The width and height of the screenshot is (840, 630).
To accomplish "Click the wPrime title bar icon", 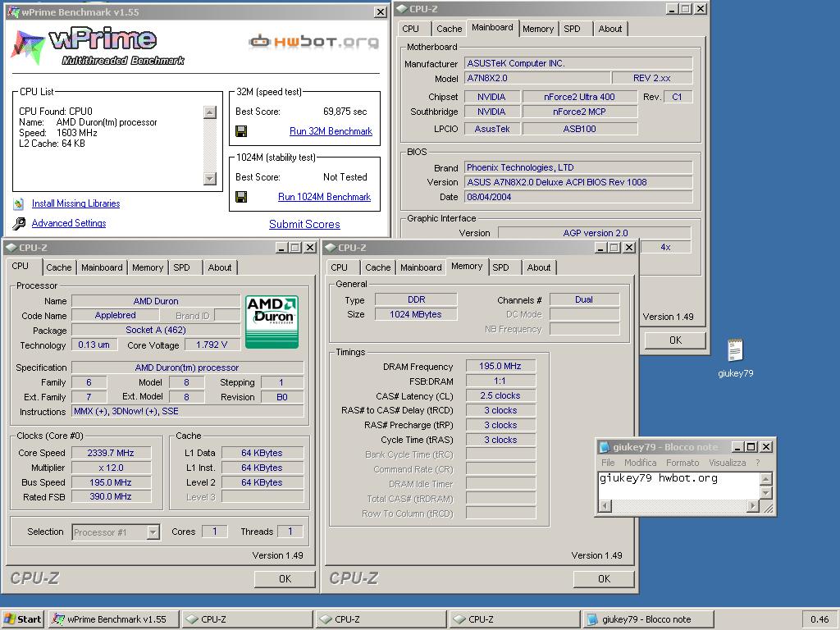I will tap(13, 11).
